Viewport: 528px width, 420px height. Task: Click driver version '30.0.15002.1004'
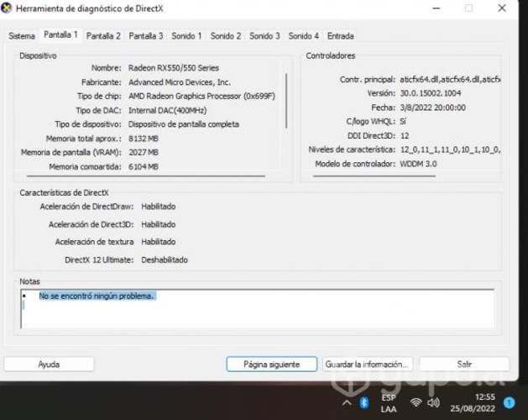[x=431, y=93]
